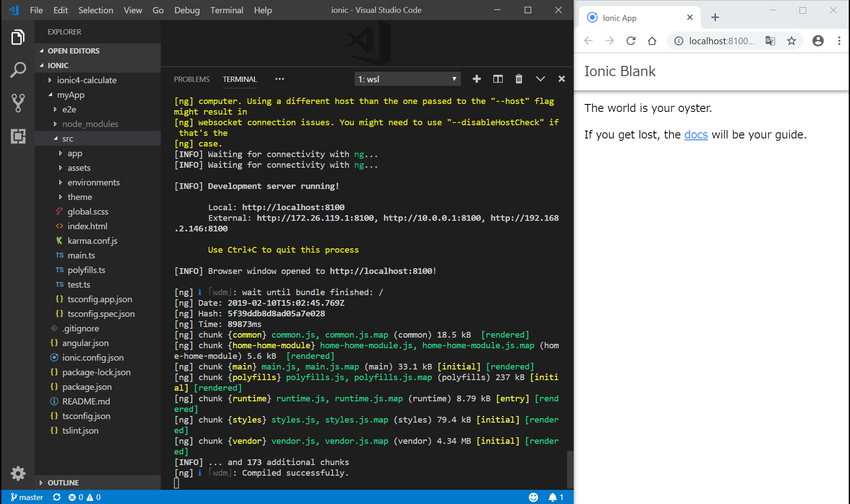The width and height of the screenshot is (850, 504).
Task: Collapse the src folder
Action: pos(67,139)
